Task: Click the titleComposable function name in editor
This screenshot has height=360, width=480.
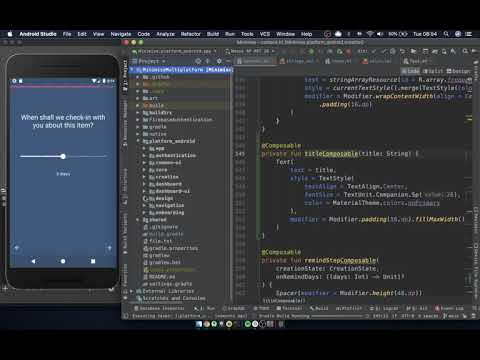Action: [331, 154]
